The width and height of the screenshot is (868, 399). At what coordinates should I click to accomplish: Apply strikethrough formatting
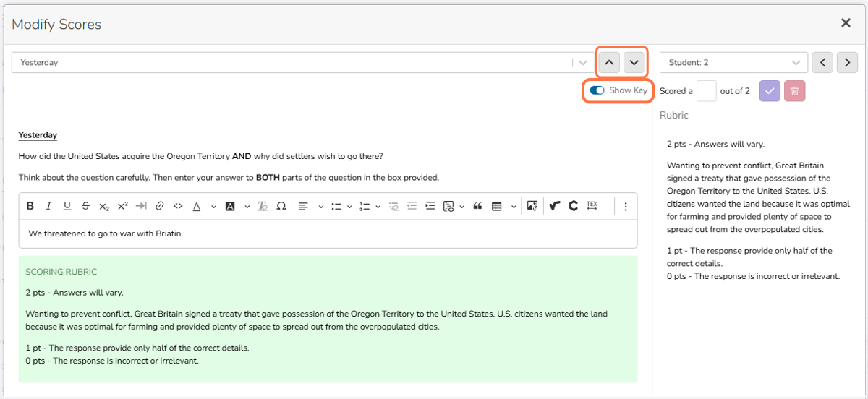tap(85, 206)
